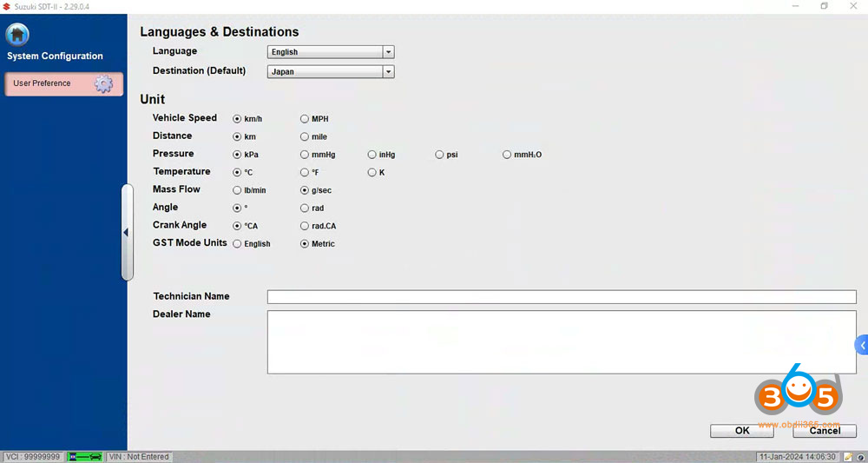
Task: Click the help icon in bottom-right corner
Action: 859,457
